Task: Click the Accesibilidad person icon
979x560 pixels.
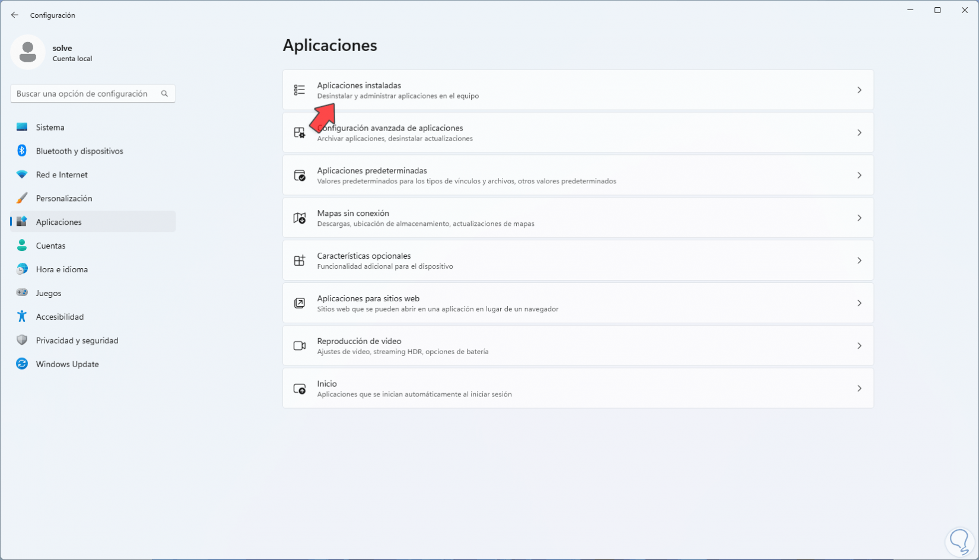Action: coord(22,317)
